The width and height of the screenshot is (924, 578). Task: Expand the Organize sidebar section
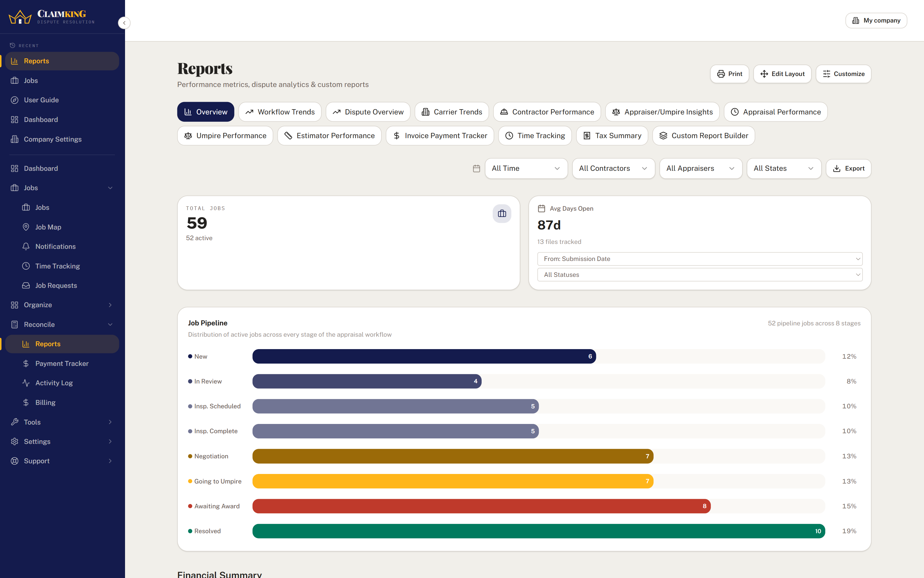62,305
